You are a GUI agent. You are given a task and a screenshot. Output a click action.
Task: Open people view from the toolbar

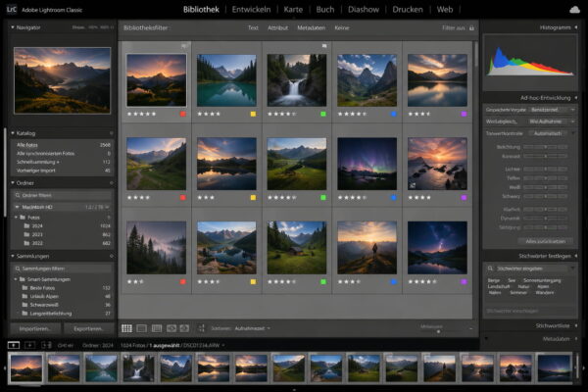coord(184,328)
